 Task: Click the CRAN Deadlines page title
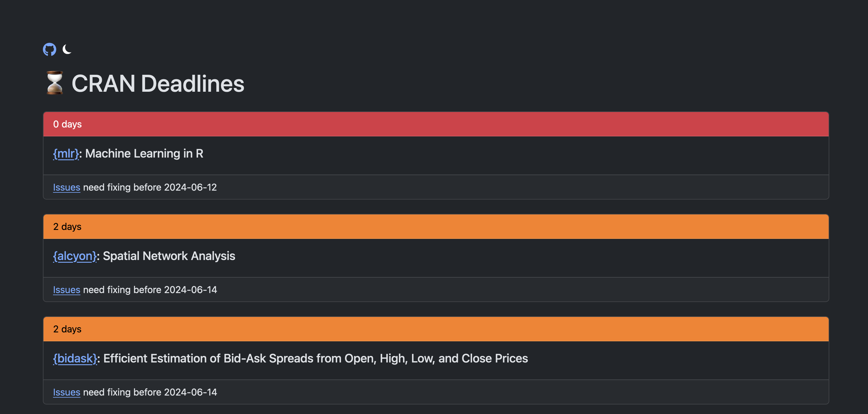(158, 83)
